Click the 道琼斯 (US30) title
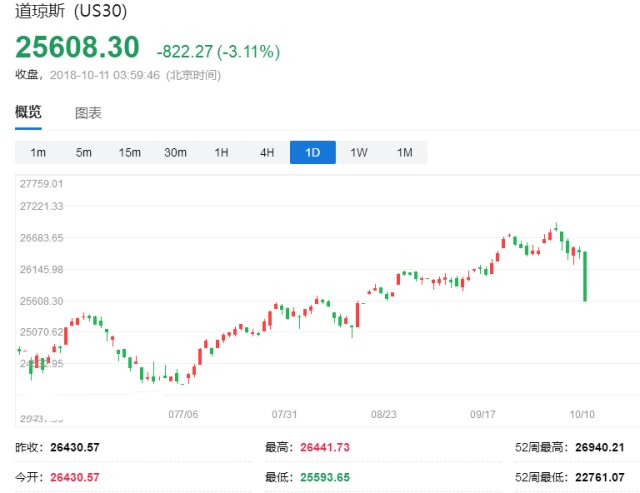 71,14
